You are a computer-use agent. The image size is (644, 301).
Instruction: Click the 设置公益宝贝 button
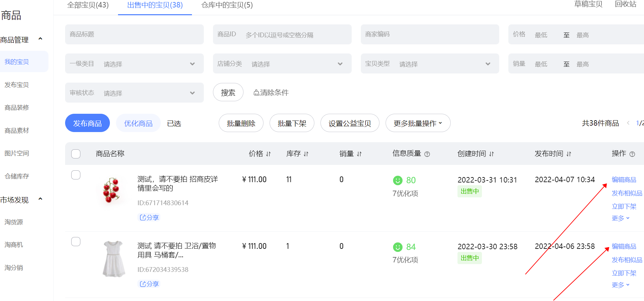tap(350, 123)
